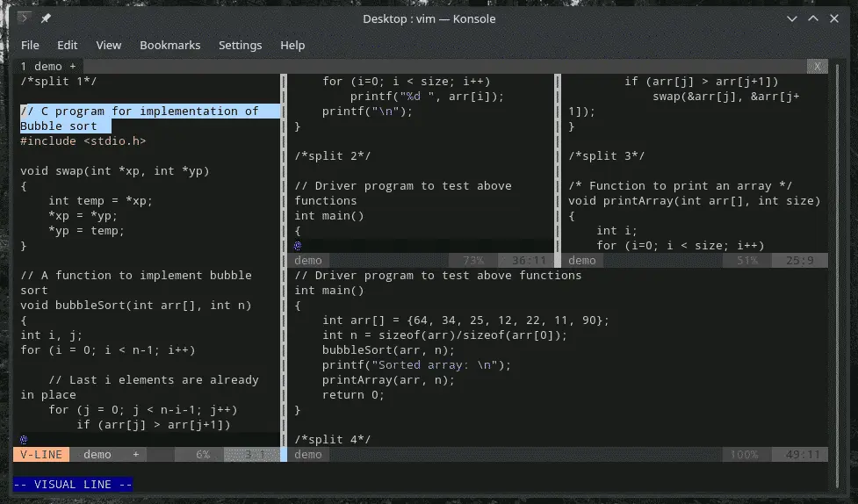Click the '-- VISUAL LINE --' message
This screenshot has width=858, height=504.
point(73,485)
